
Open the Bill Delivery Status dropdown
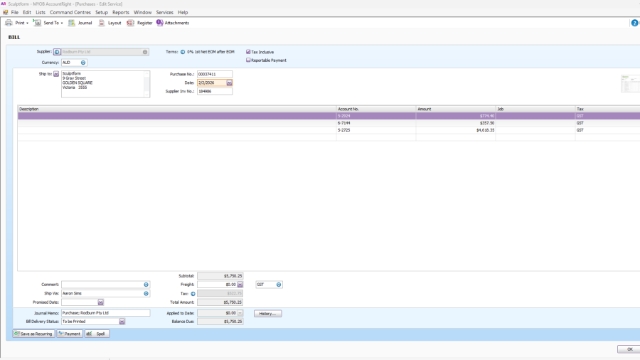pyautogui.click(x=122, y=322)
